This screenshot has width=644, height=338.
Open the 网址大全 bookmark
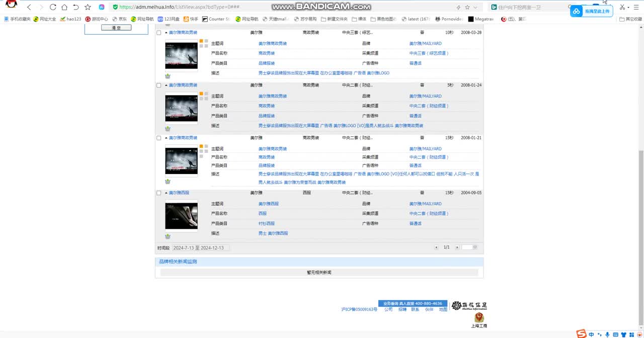[x=45, y=19]
